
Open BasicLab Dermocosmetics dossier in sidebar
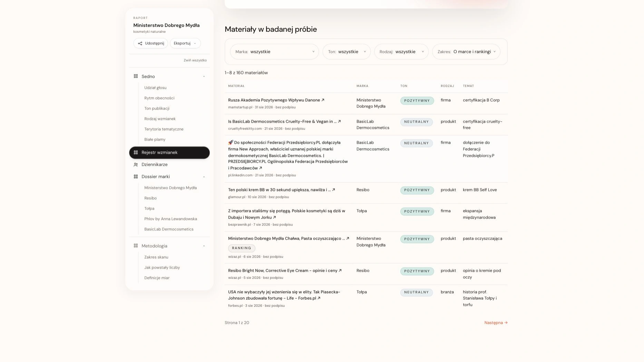pyautogui.click(x=169, y=229)
